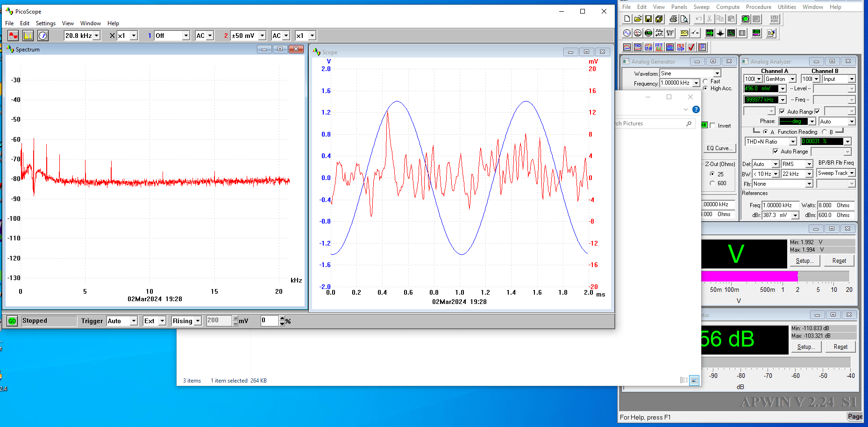Select Function Reading B radio button
The image size is (868, 427).
tap(824, 132)
